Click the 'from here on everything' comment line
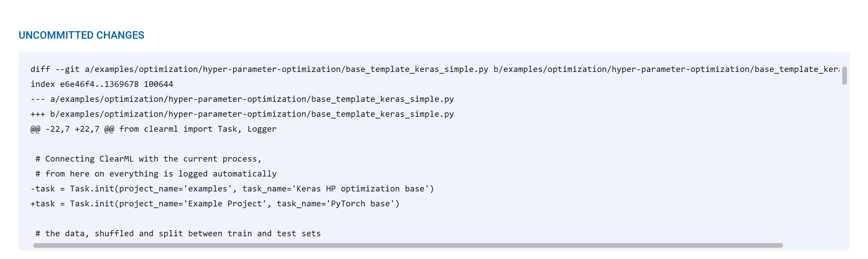The width and height of the screenshot is (868, 259). 156,174
